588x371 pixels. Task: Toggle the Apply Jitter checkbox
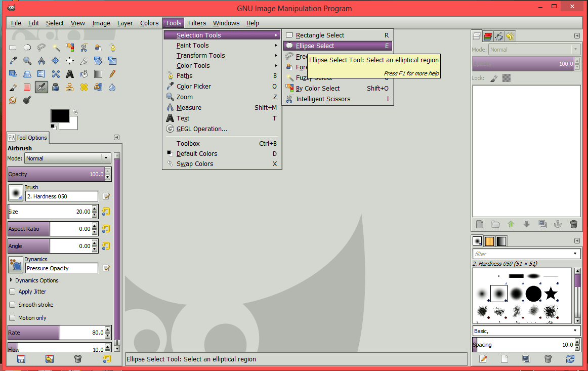click(12, 292)
